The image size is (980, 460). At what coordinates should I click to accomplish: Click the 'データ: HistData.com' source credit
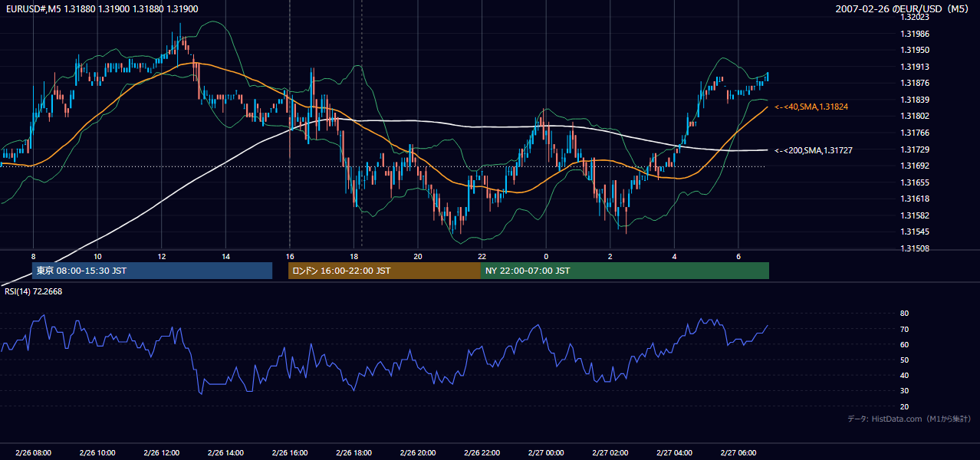[x=909, y=419]
